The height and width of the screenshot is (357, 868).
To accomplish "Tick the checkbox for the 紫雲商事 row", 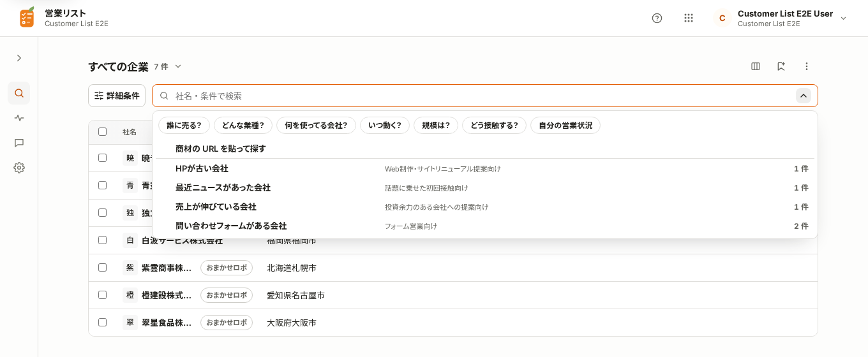I will (x=102, y=267).
